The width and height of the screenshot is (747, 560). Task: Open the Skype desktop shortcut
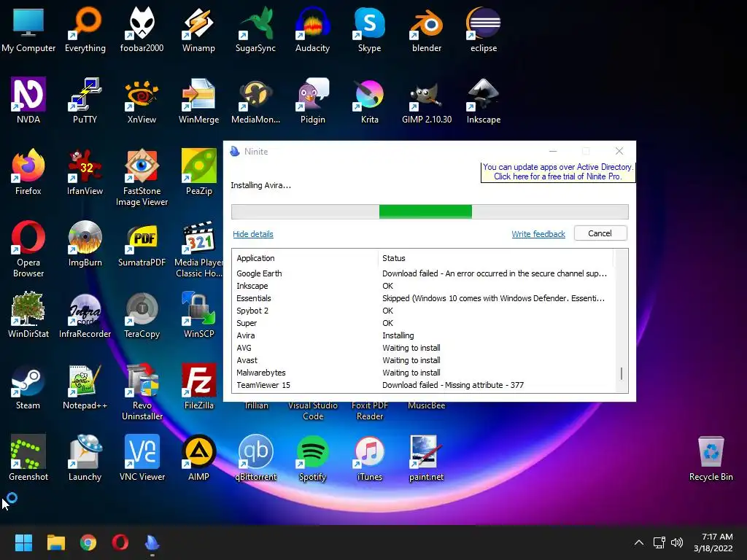[x=369, y=28]
